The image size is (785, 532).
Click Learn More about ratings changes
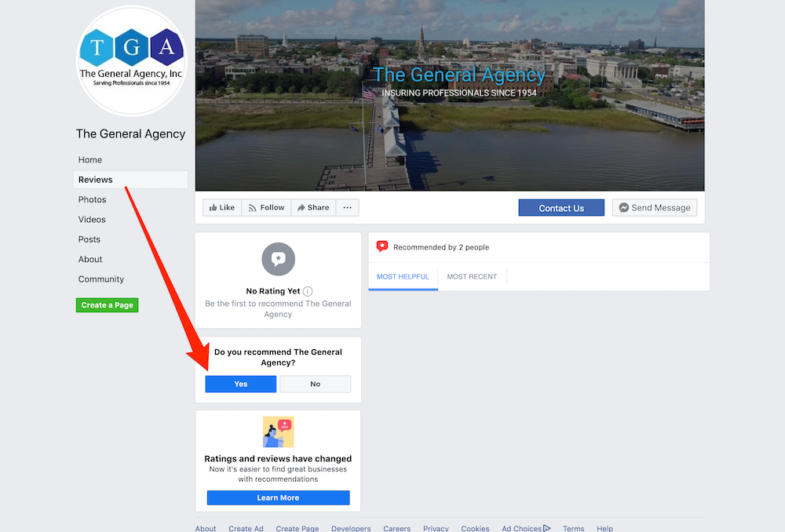279,498
